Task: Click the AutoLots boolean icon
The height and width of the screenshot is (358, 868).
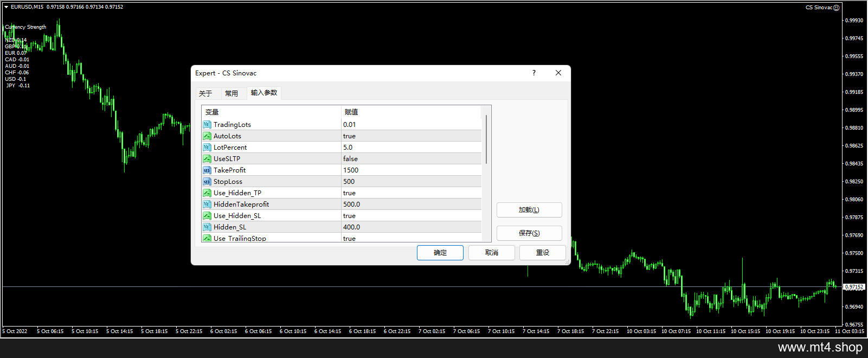Action: pyautogui.click(x=207, y=136)
